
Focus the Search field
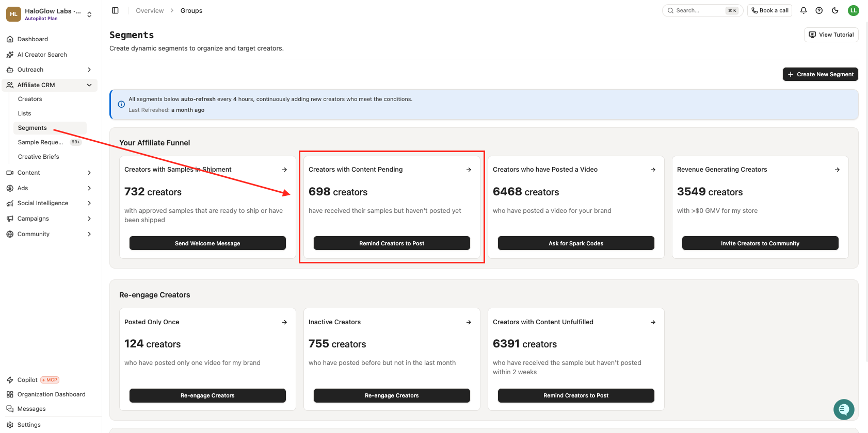click(x=702, y=10)
